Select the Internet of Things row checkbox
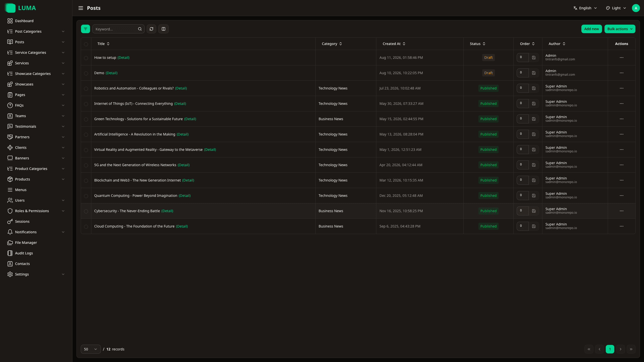The image size is (644, 362). tap(86, 104)
